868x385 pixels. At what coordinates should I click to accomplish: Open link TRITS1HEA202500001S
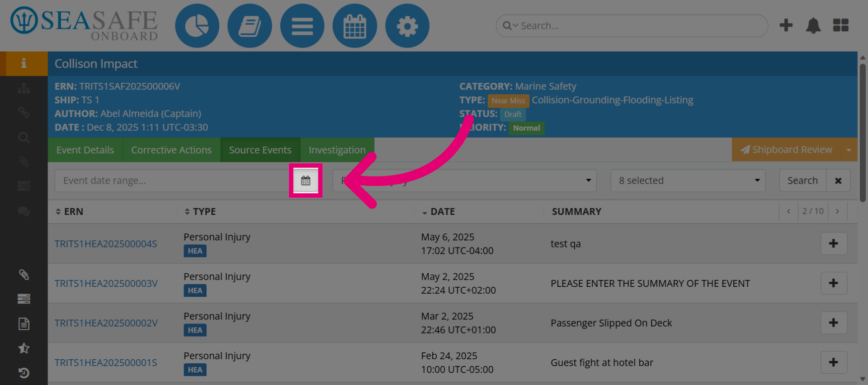pyautogui.click(x=106, y=362)
